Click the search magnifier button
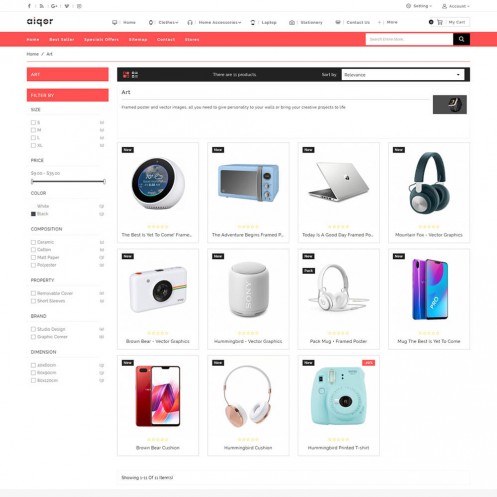Viewport: 497px width, 497px height. [x=461, y=39]
